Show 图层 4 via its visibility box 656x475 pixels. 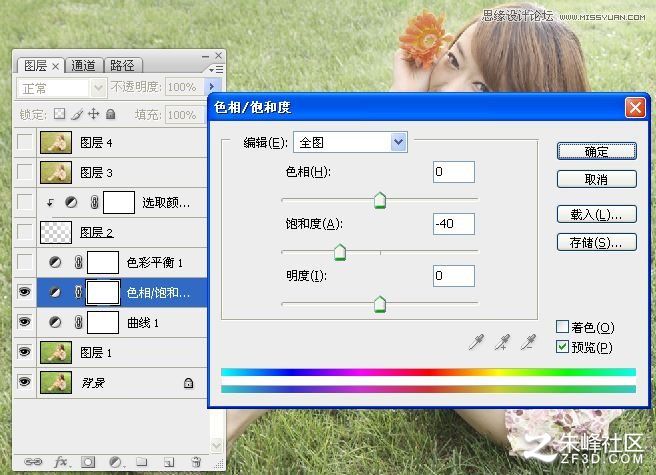pyautogui.click(x=25, y=142)
